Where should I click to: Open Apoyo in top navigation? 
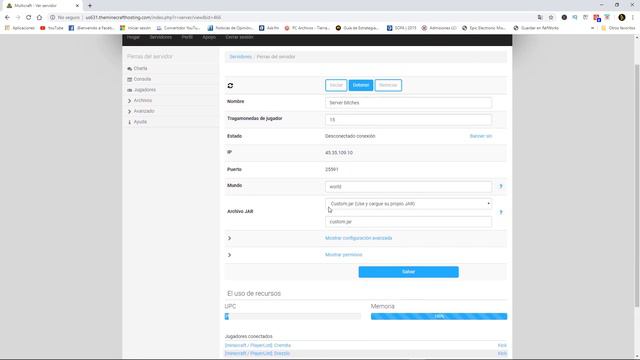point(209,37)
